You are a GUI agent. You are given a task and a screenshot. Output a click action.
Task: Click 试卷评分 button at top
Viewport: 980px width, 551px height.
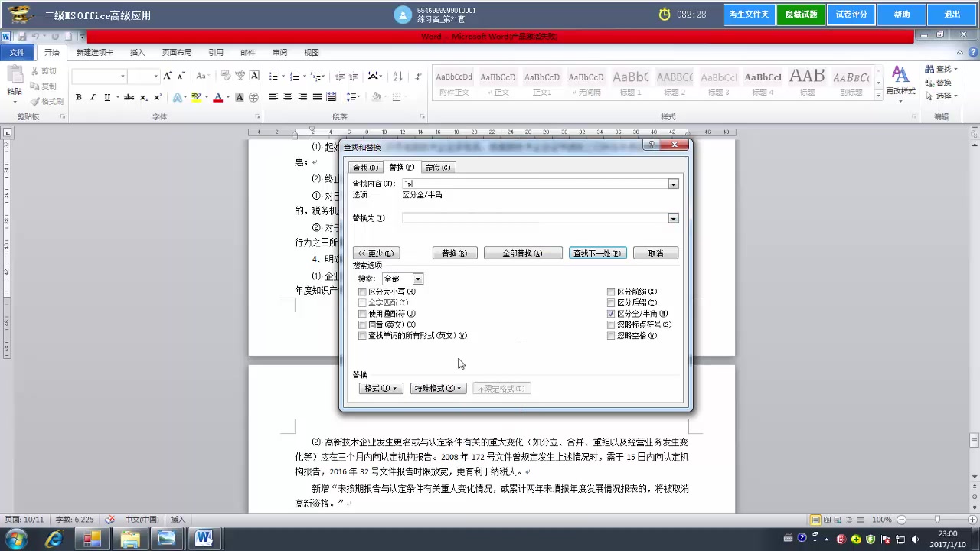point(851,15)
